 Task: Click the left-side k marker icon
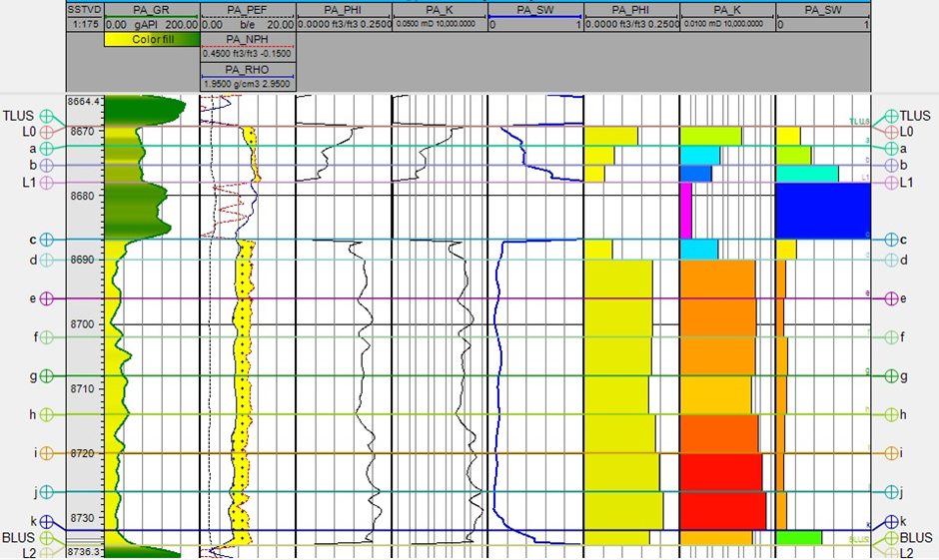click(x=48, y=521)
